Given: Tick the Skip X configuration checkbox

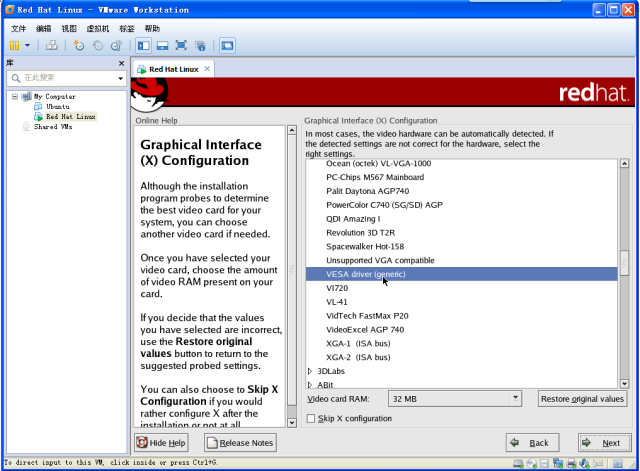Looking at the screenshot, I should pos(311,418).
